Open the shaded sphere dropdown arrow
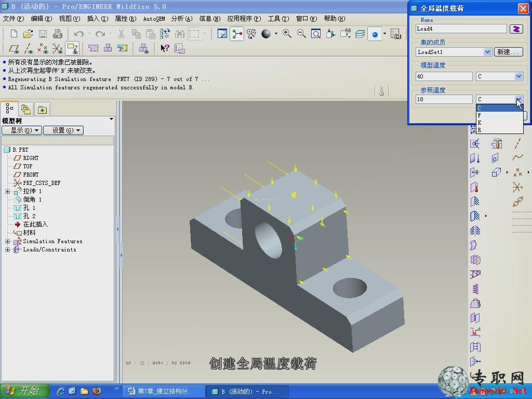Viewport: 532px width, 399px height. pos(276,34)
